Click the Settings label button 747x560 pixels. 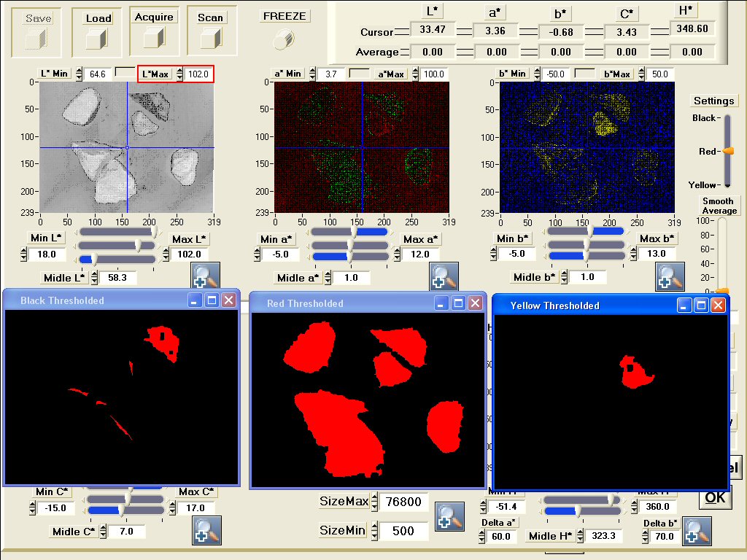click(x=713, y=101)
